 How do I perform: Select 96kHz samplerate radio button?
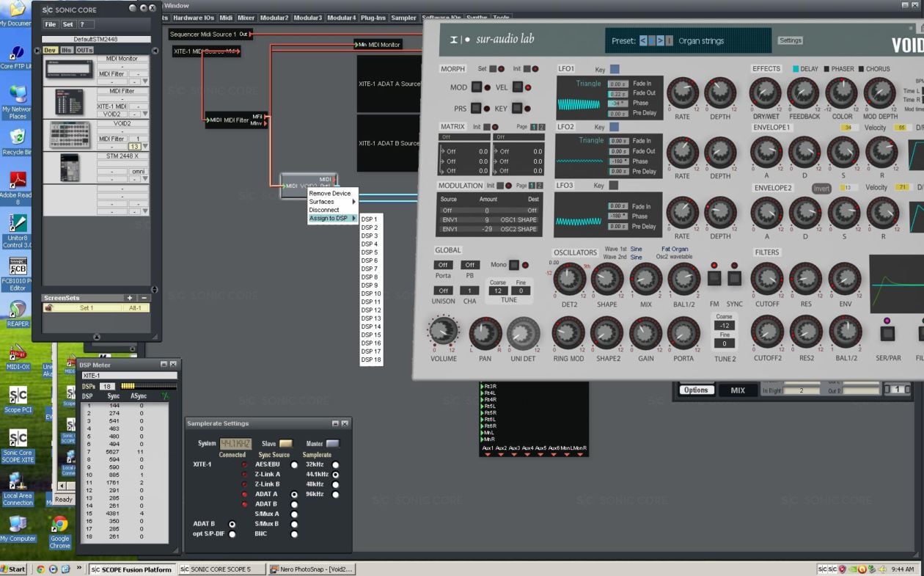pos(336,495)
